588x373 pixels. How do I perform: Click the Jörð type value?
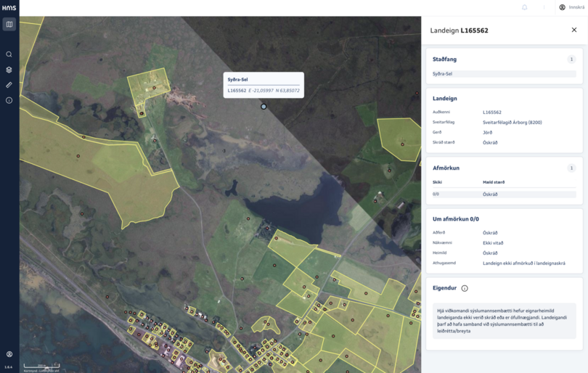pos(488,132)
